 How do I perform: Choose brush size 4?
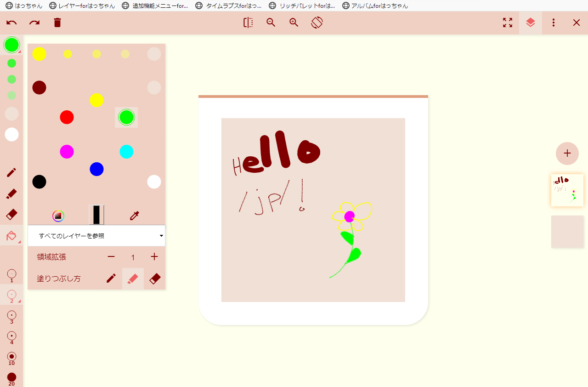(x=11, y=337)
